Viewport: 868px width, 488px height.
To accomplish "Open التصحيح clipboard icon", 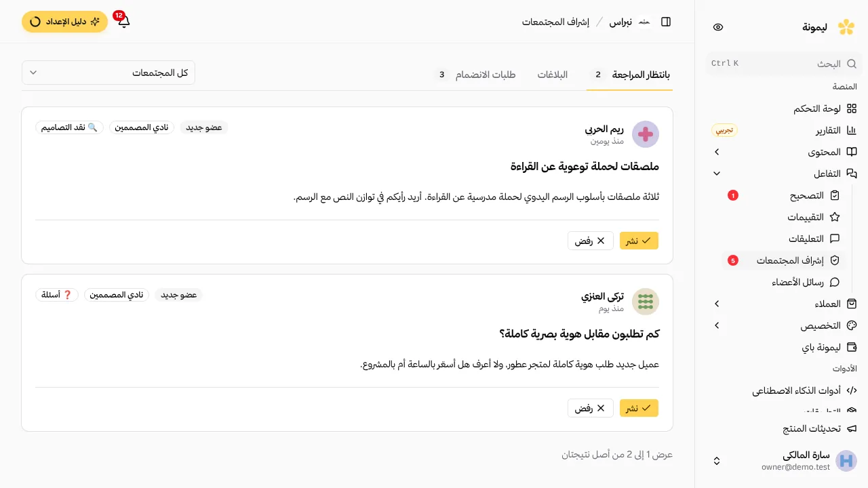I will coord(835,195).
